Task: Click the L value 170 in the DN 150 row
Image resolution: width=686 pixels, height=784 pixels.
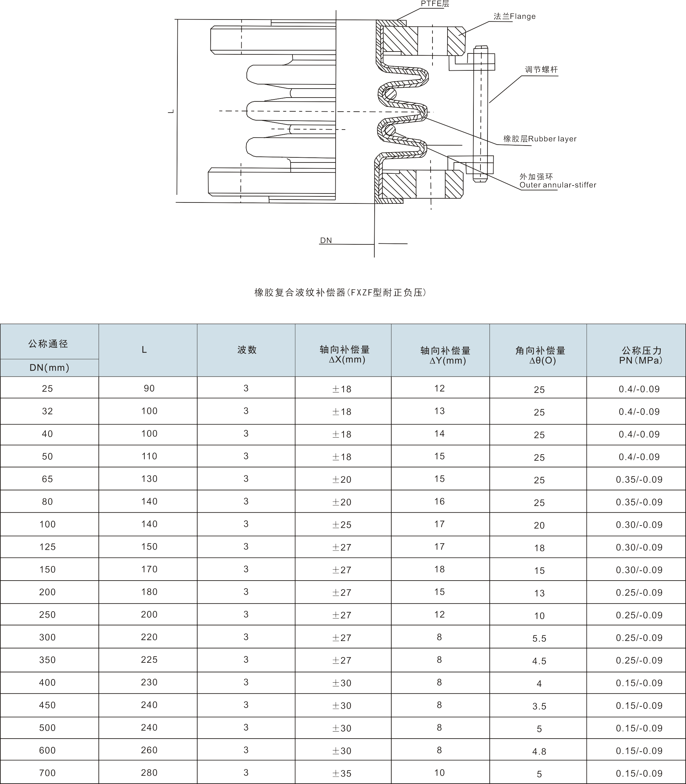Action: pos(149,569)
